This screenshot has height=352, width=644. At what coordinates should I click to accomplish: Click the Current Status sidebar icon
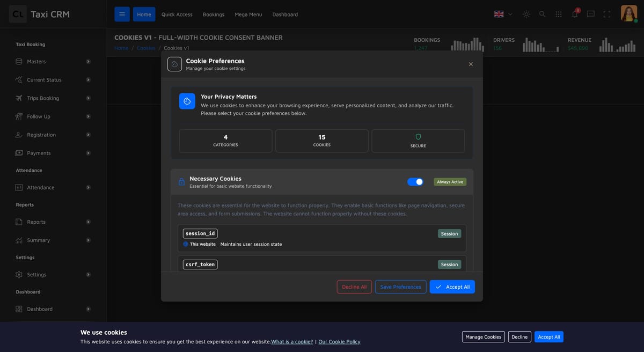[19, 80]
